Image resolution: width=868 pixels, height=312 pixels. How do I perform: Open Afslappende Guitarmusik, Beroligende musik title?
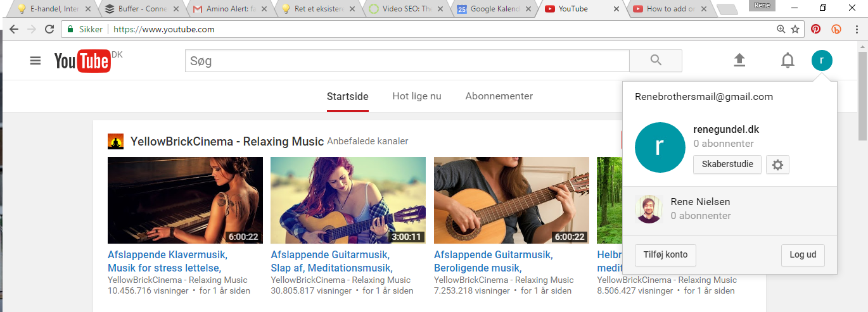pyautogui.click(x=493, y=261)
